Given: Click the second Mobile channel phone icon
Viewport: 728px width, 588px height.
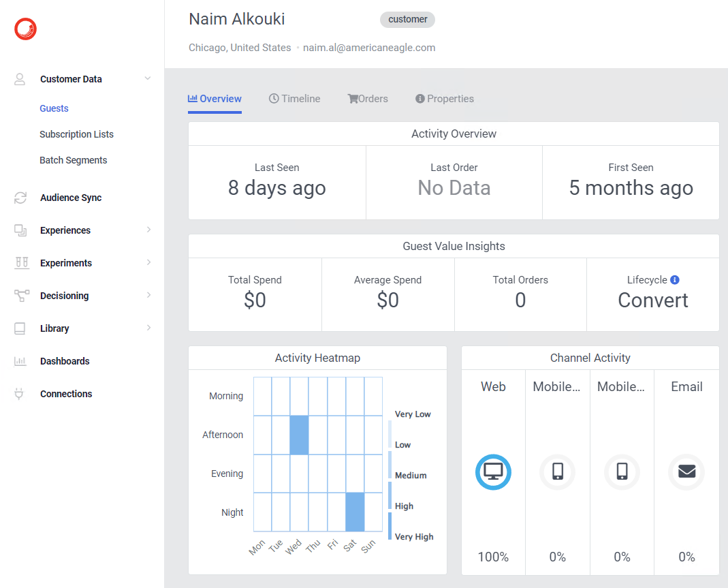Looking at the screenshot, I should [622, 472].
